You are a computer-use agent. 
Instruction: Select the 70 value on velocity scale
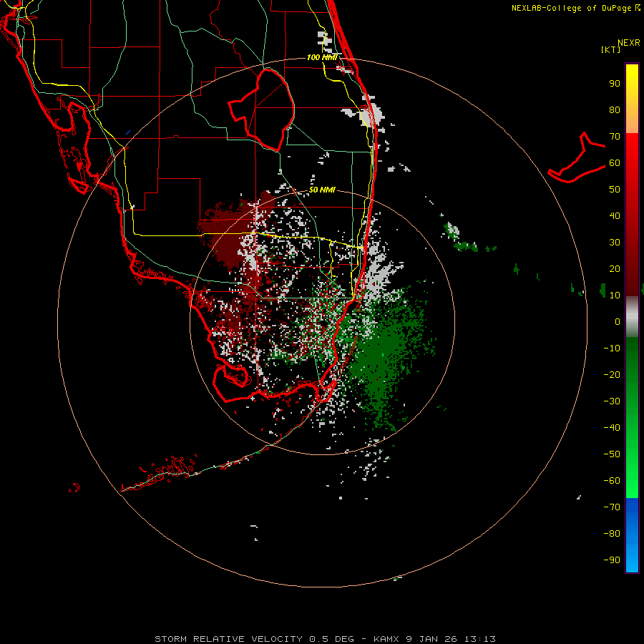point(615,137)
